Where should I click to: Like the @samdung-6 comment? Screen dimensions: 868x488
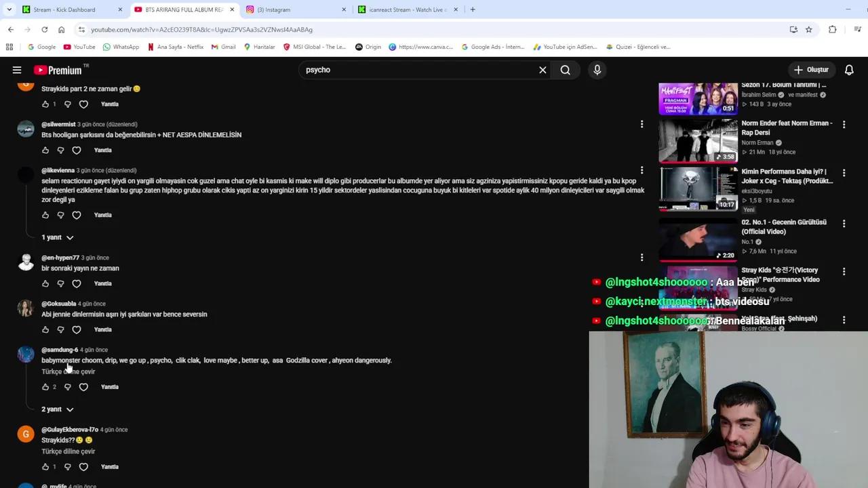click(45, 387)
